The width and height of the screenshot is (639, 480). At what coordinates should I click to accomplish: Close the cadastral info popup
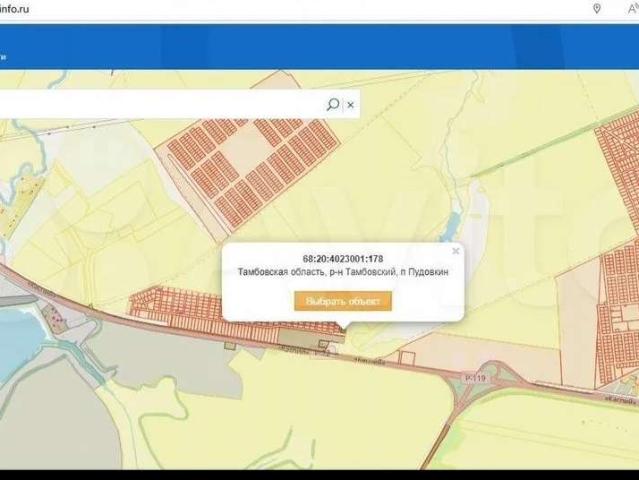tap(456, 251)
